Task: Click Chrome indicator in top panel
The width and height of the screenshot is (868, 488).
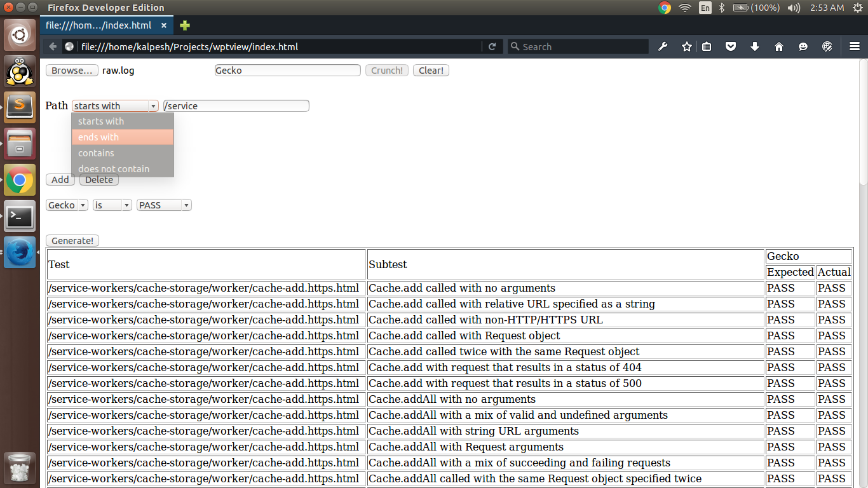Action: [665, 8]
